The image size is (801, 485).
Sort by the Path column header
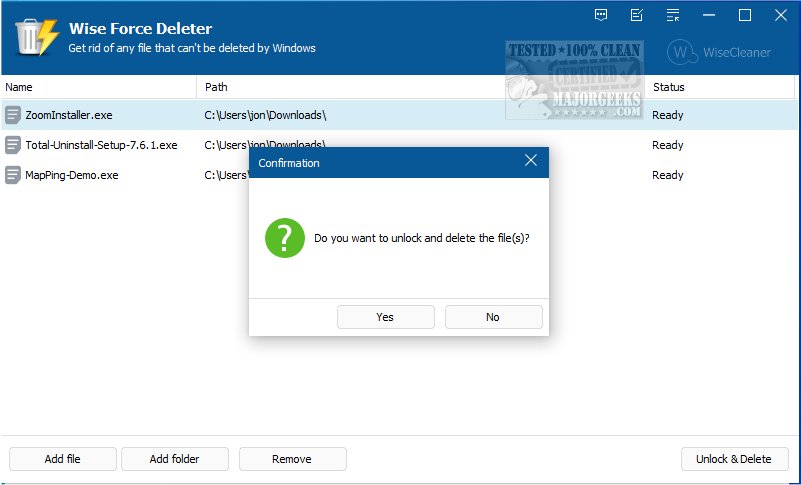coord(421,87)
